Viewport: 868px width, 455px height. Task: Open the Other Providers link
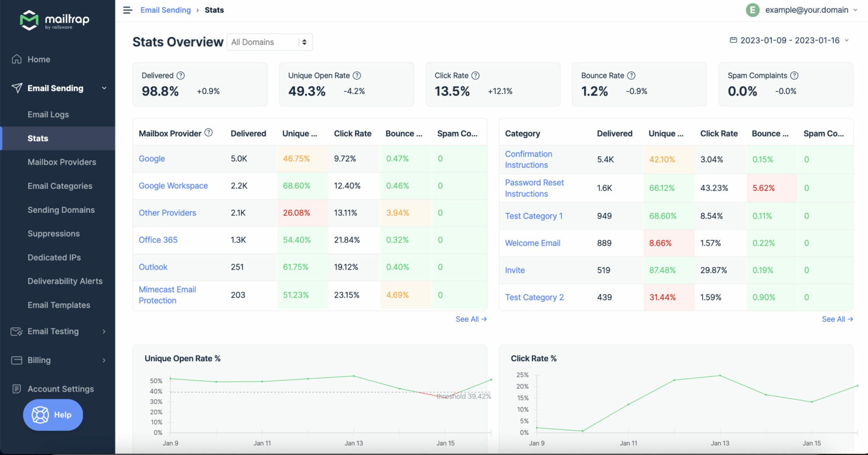167,213
